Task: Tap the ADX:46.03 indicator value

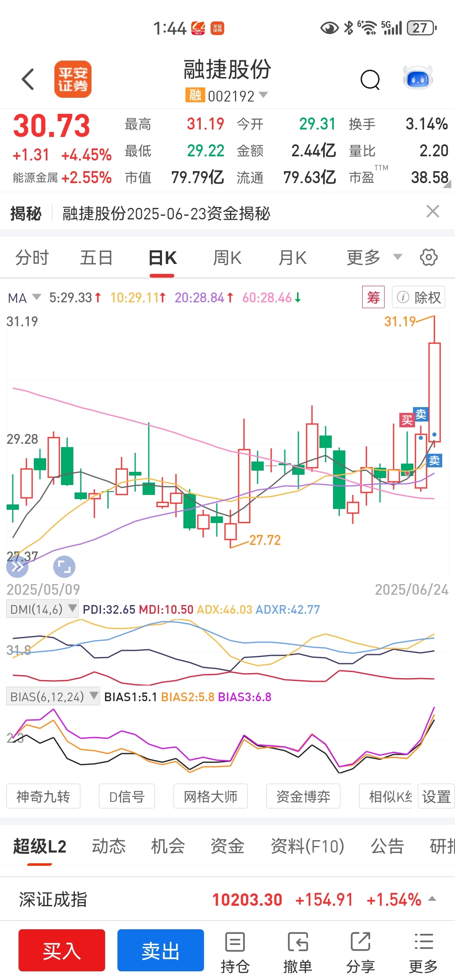Action: pyautogui.click(x=225, y=610)
